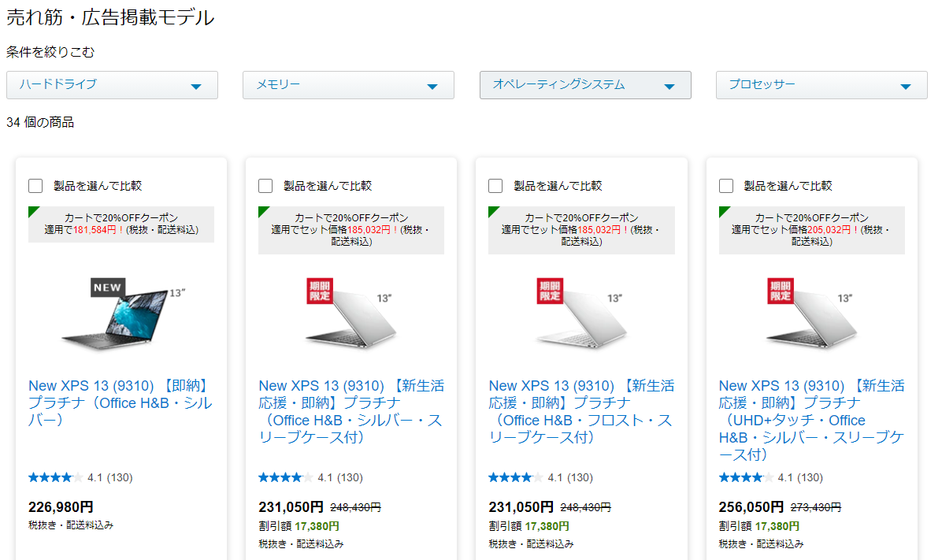
Task: Click the 売れ筋・広告掲載モデル heading
Action: [x=110, y=17]
